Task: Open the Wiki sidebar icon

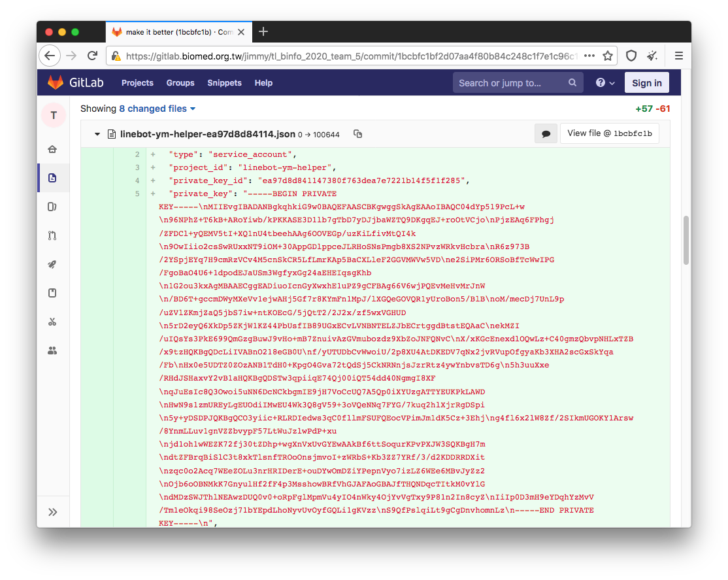Action: click(x=52, y=293)
